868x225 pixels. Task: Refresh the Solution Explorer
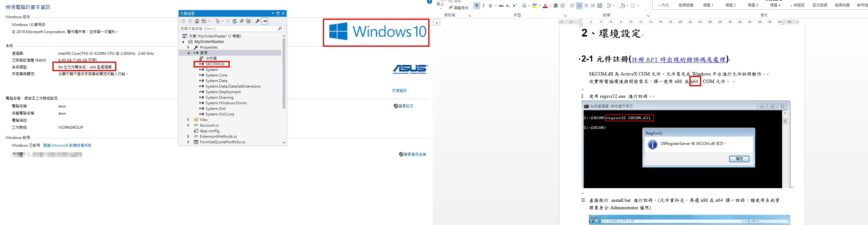pos(235,21)
